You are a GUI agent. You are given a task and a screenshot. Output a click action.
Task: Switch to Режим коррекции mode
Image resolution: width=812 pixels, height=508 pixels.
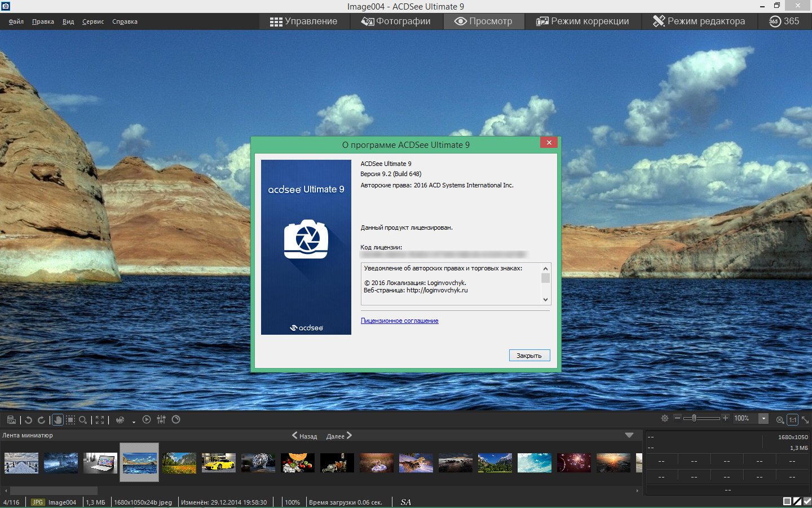[582, 21]
